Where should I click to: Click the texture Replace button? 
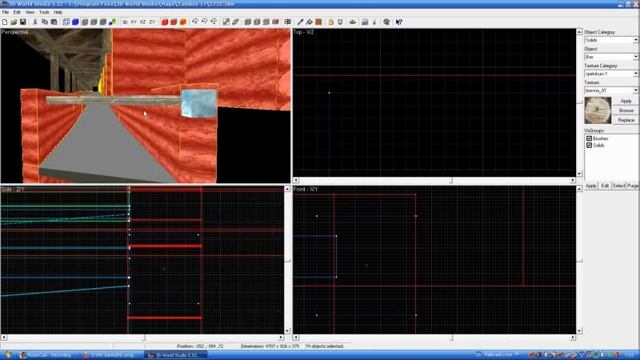(626, 120)
